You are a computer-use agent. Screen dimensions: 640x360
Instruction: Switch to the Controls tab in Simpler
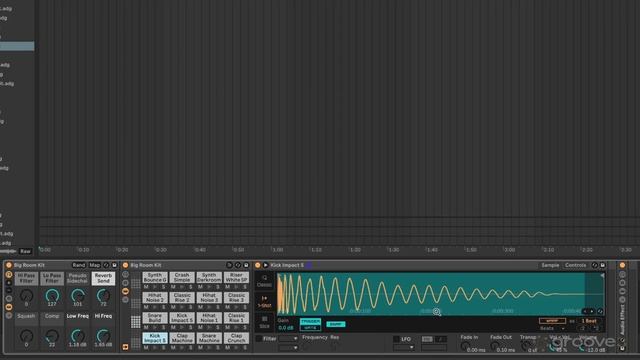click(576, 265)
